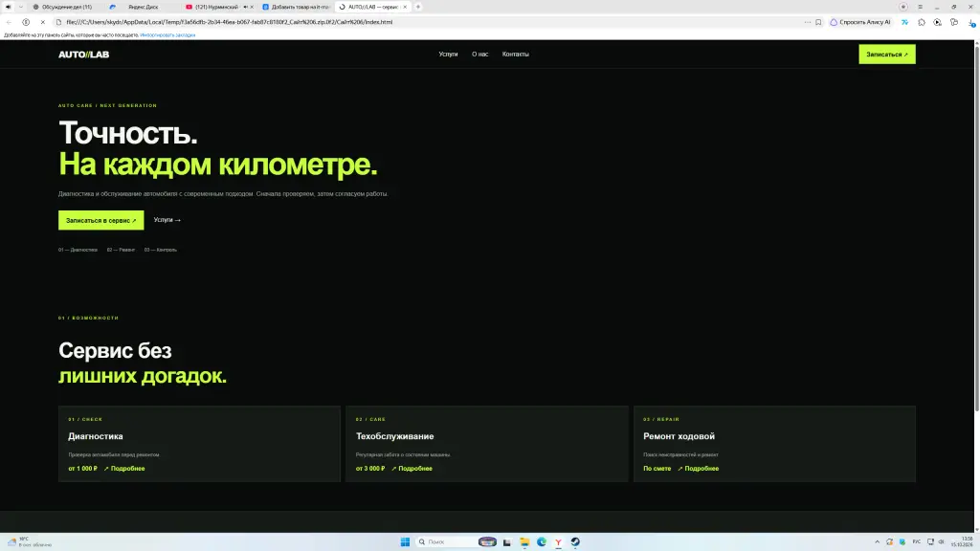Select the Диагностика card title
Viewport: 980px width, 551px height.
click(x=96, y=436)
